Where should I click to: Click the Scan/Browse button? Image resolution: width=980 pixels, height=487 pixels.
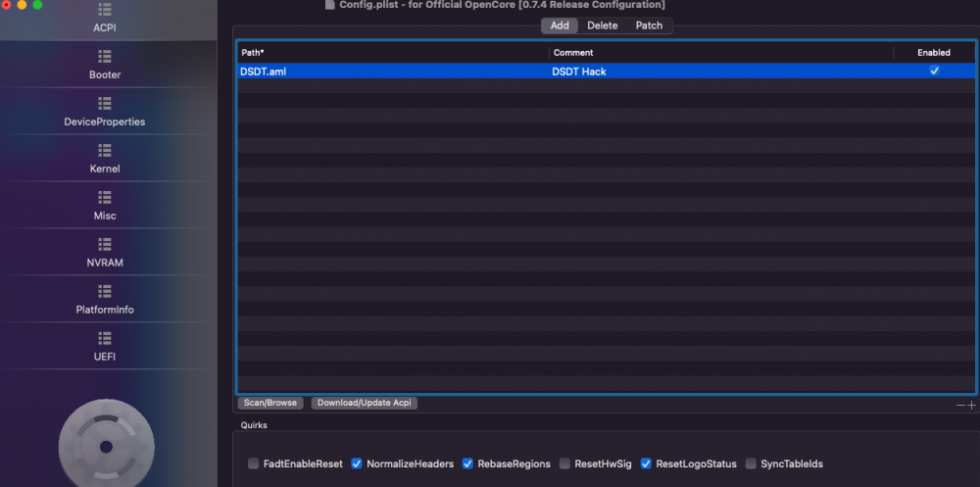pyautogui.click(x=270, y=404)
